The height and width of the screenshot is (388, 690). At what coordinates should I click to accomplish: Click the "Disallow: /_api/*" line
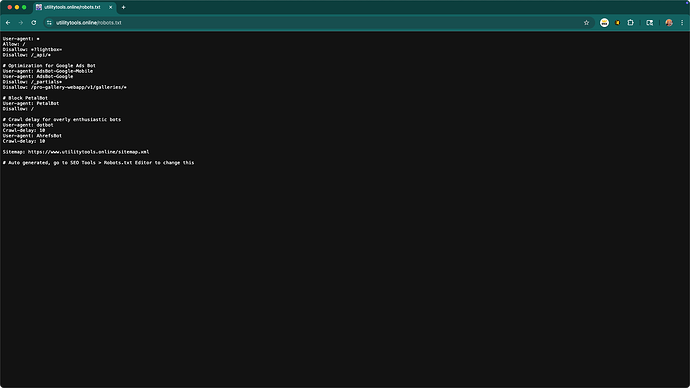(27, 55)
